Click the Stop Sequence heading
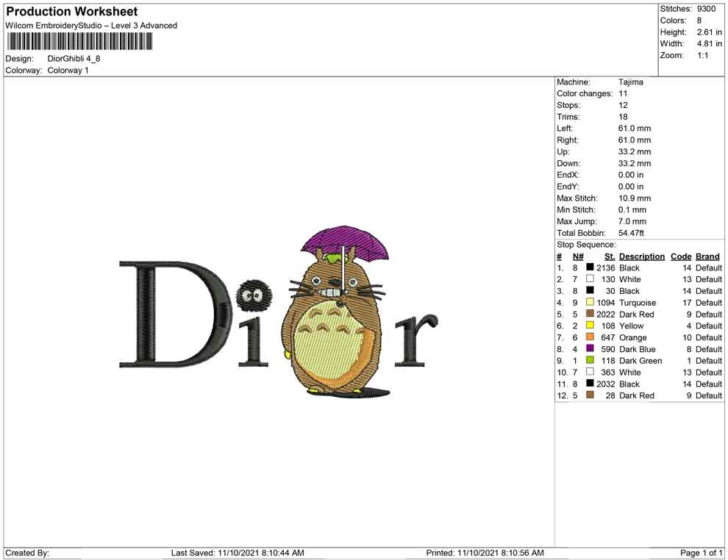Image resolution: width=728 pixels, height=560 pixels. tap(586, 245)
